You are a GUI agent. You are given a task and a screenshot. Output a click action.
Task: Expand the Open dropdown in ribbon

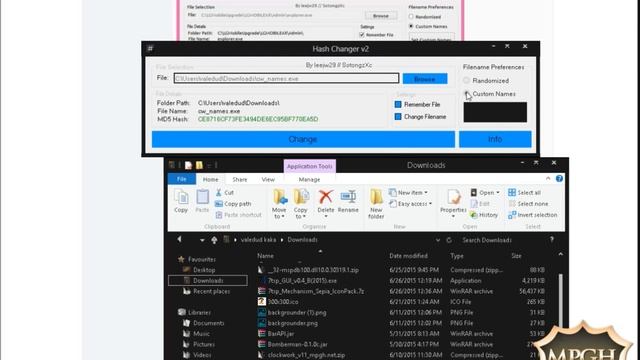(498, 193)
